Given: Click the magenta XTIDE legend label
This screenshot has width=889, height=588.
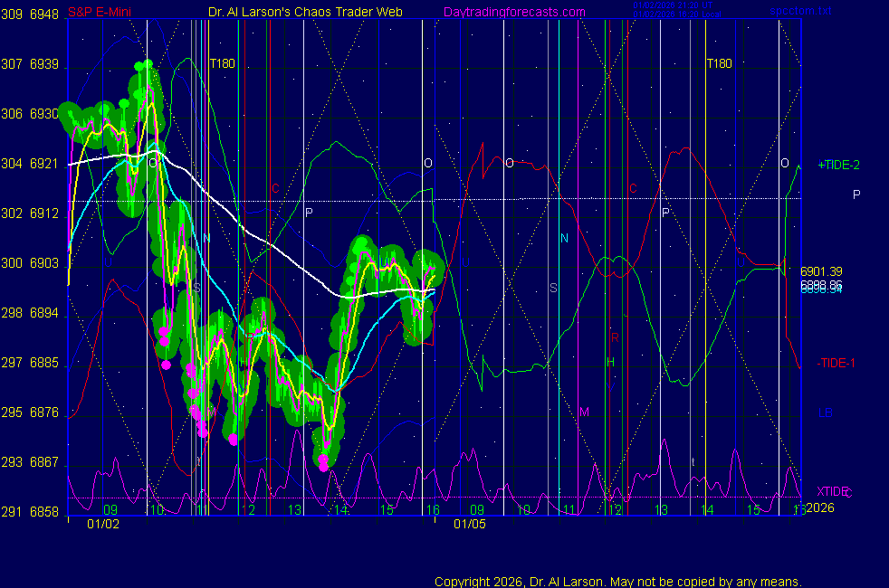Looking at the screenshot, I should (x=833, y=491).
